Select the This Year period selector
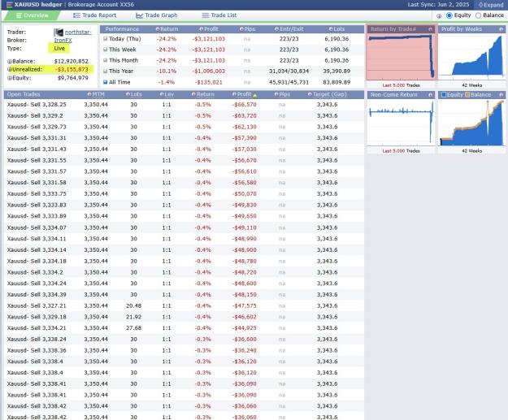The image size is (508, 420). point(106,71)
